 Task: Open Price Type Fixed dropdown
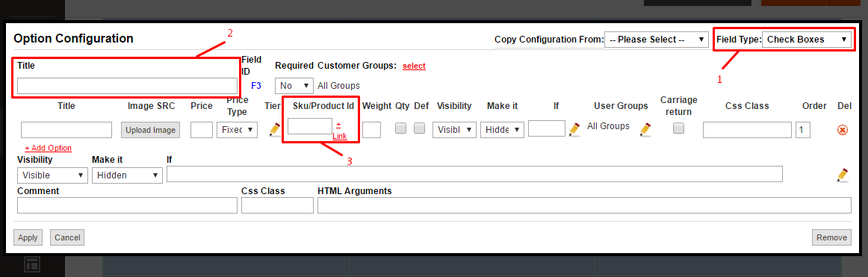[237, 130]
